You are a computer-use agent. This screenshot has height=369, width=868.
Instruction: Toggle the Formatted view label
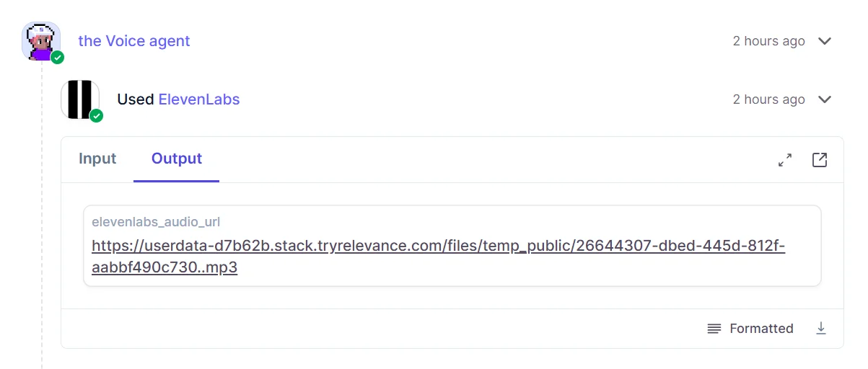pos(761,329)
